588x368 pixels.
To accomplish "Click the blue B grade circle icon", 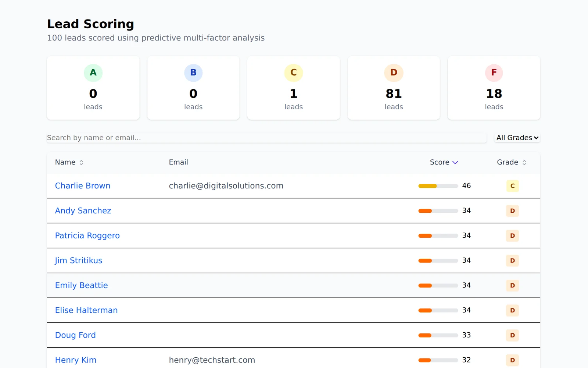I will coord(193,72).
